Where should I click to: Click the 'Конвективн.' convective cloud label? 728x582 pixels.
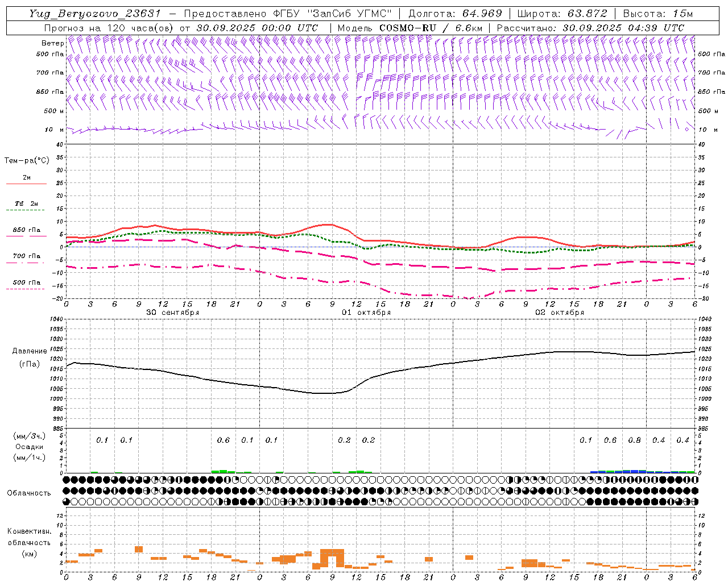29,531
